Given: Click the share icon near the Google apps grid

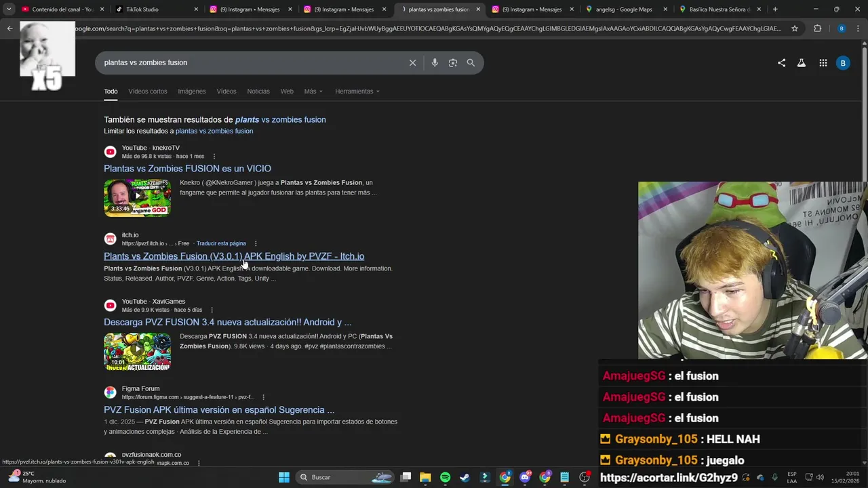Looking at the screenshot, I should 781,62.
